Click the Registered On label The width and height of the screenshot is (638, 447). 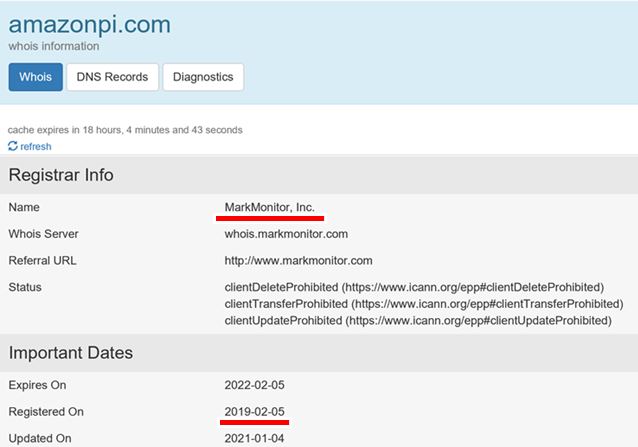pos(46,412)
